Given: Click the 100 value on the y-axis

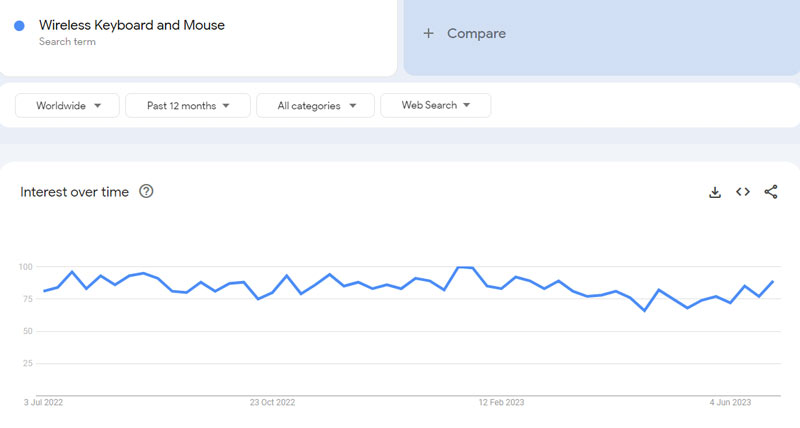Looking at the screenshot, I should pyautogui.click(x=25, y=267).
